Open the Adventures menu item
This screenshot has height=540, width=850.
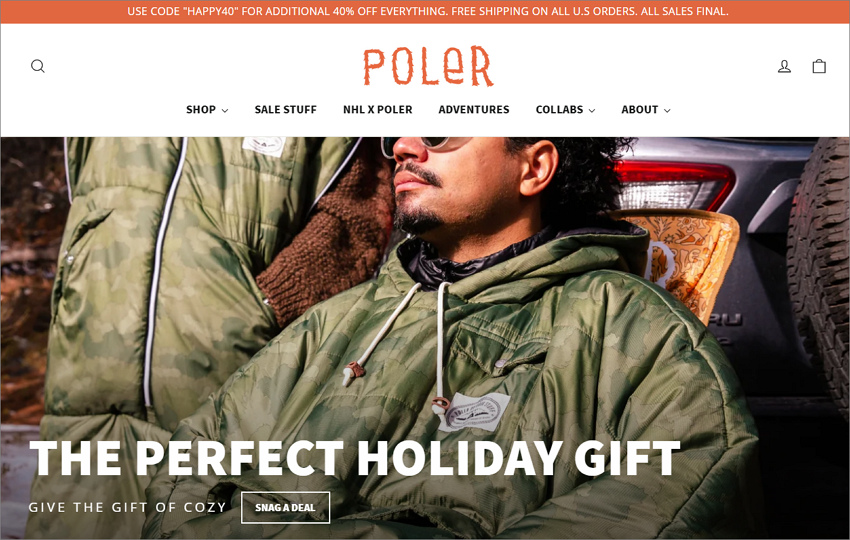[474, 110]
